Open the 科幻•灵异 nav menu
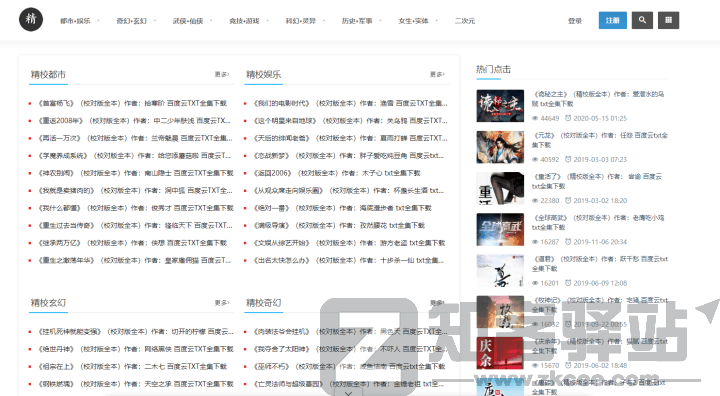This screenshot has height=396, width=720. [301, 21]
